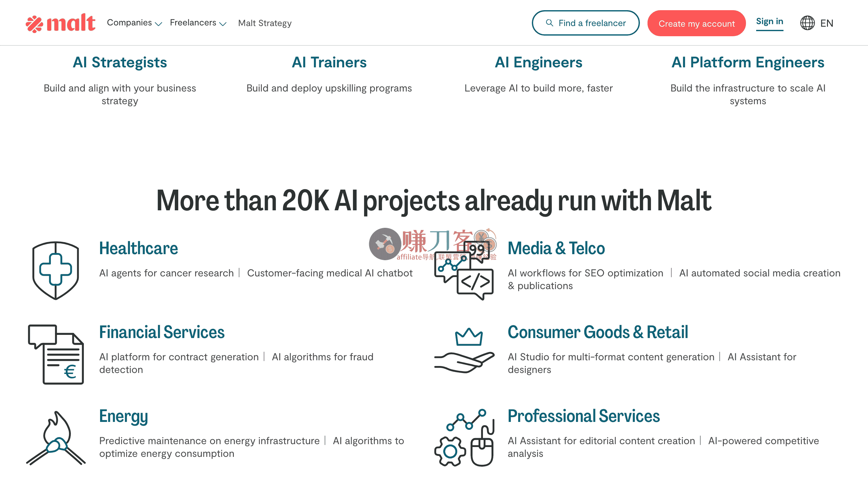This screenshot has height=488, width=868.
Task: Click the Financial Services document euro icon
Action: pos(56,354)
